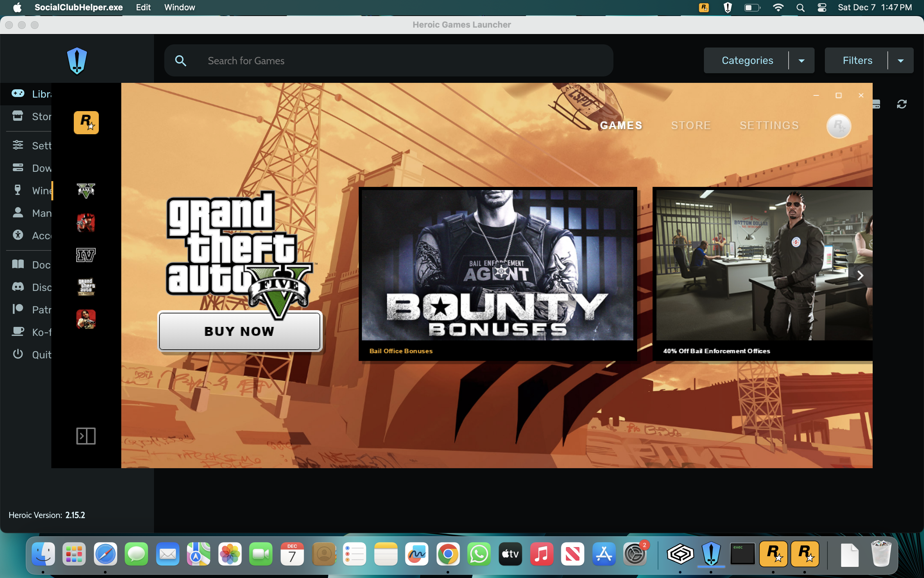
Task: Select Red Dead Redemption icon at bottom
Action: pyautogui.click(x=86, y=319)
